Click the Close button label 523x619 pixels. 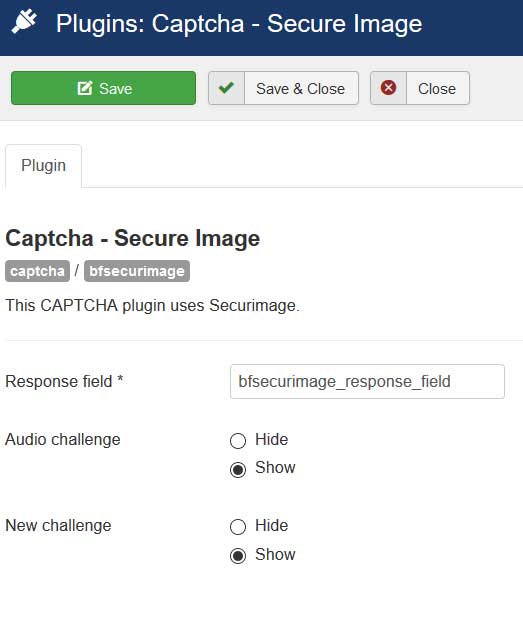[437, 89]
